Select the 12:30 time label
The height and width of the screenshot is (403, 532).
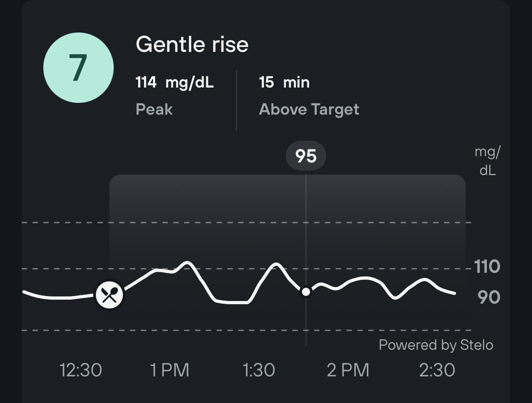pos(81,369)
